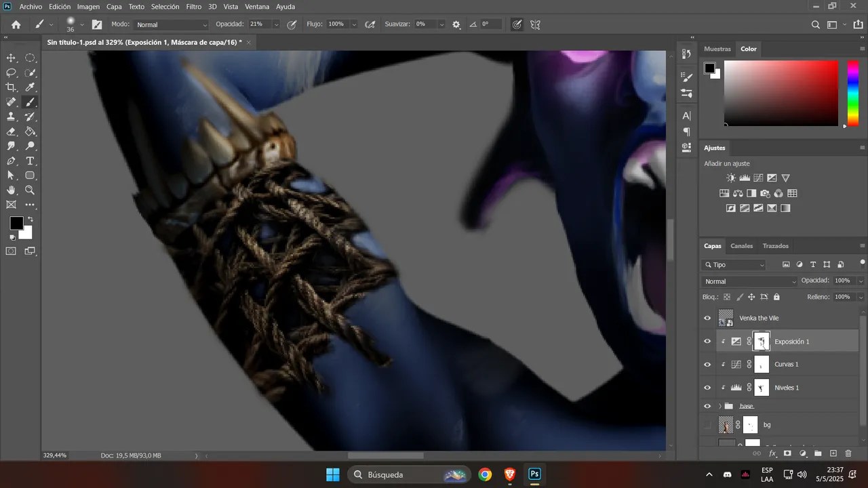Click the foreground color swatch in toolbar
Screen dimensions: 868x488
coord(16,223)
